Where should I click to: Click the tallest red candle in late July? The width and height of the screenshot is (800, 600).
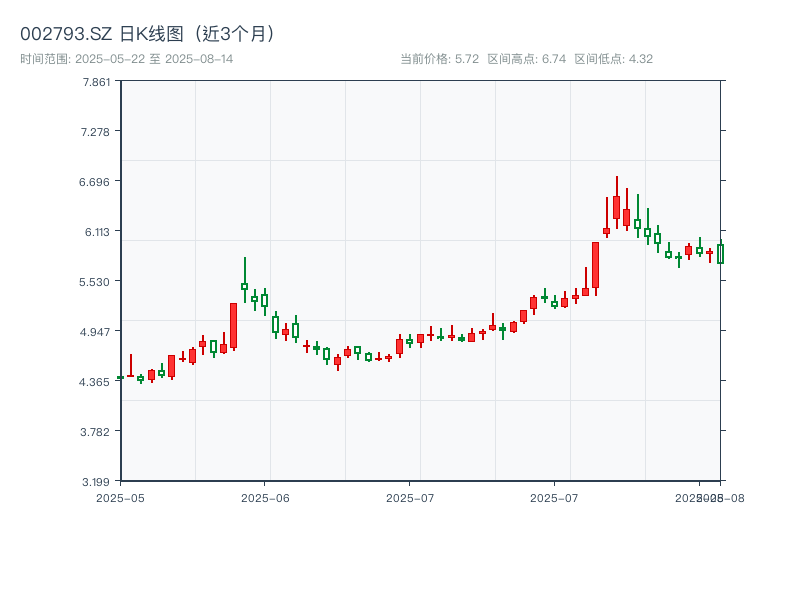(x=595, y=265)
